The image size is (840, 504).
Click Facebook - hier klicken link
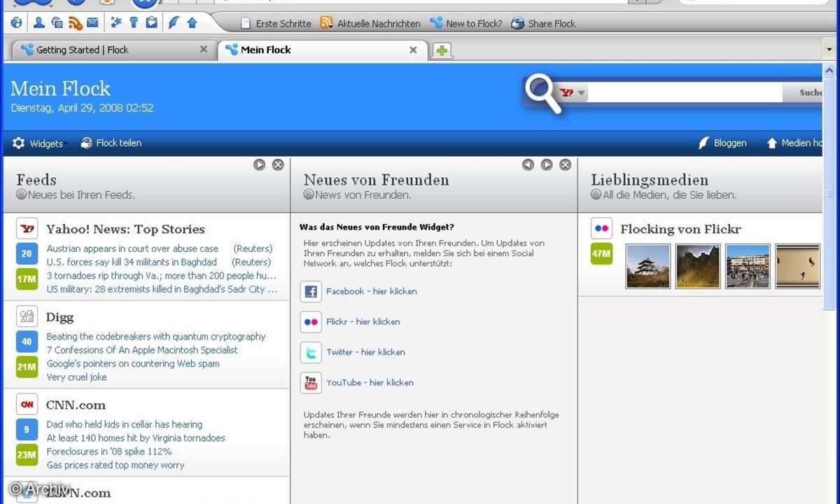tap(372, 291)
